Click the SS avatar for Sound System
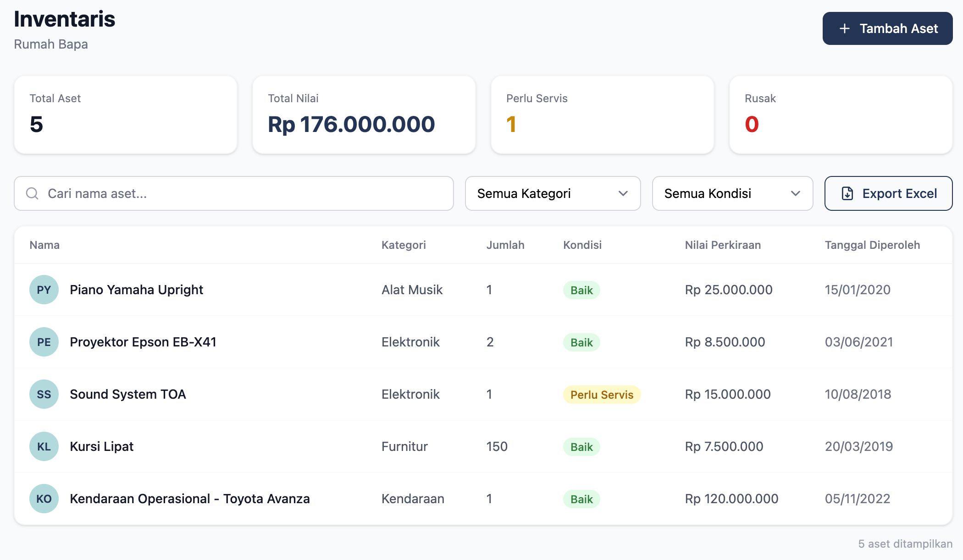Image resolution: width=963 pixels, height=560 pixels. [44, 394]
